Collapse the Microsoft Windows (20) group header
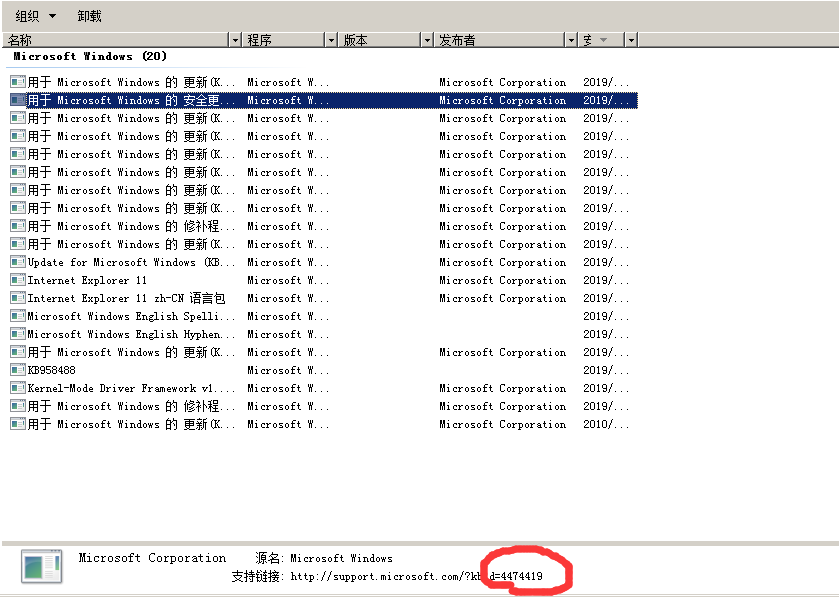Viewport: 839px width, 597px height. click(x=90, y=57)
